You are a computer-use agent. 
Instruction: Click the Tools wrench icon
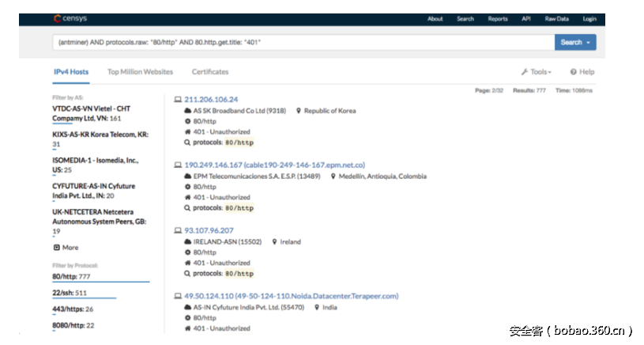(x=525, y=72)
